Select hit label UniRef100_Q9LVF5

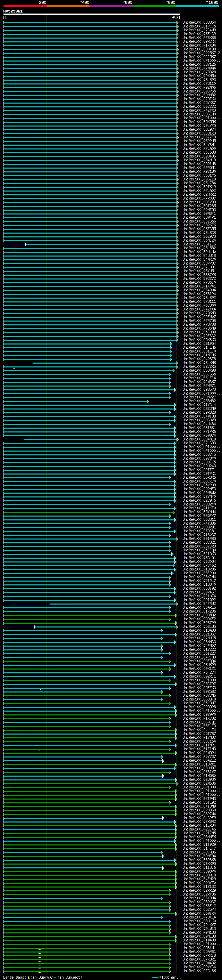(x=199, y=125)
